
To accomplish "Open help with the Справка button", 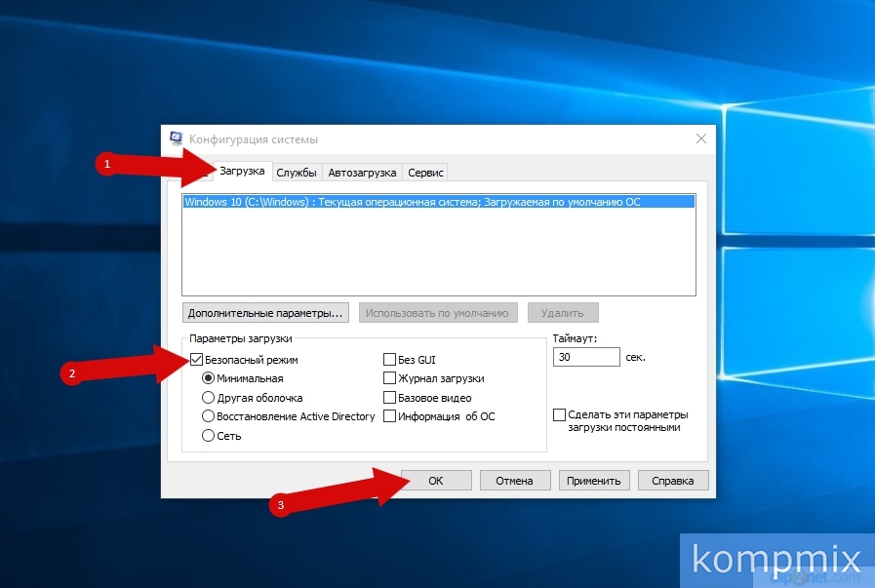I will [x=673, y=481].
